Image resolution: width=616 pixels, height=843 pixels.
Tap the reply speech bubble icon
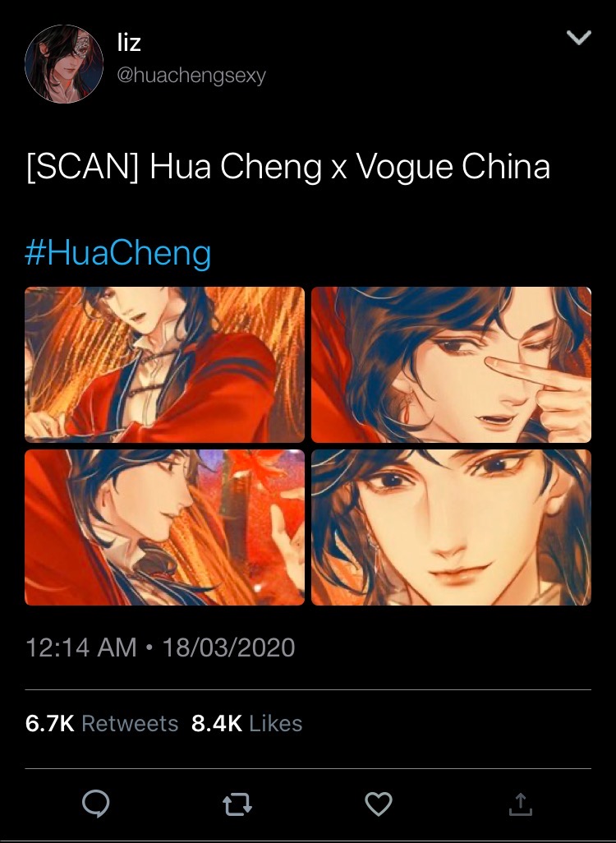96,804
